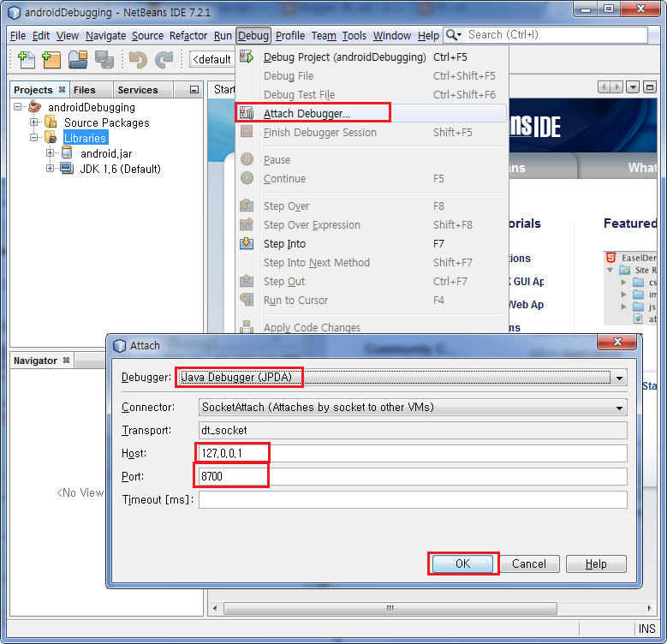Close the Navigator tab with its x
This screenshot has width=667, height=644.
[x=66, y=361]
